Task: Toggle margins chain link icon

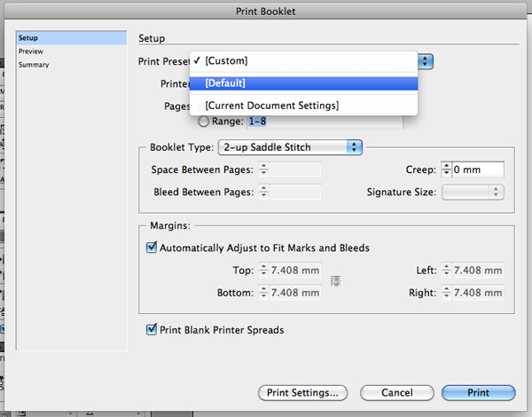Action: [x=335, y=281]
